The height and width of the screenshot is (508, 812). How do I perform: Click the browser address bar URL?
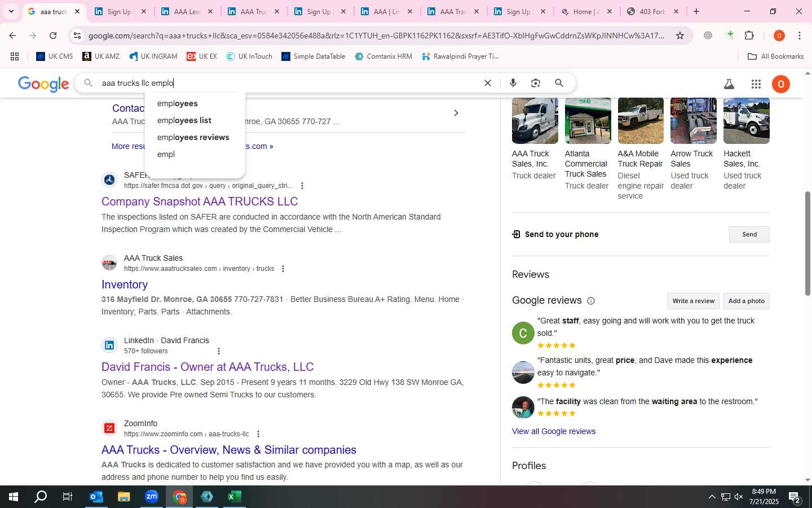pos(377,36)
